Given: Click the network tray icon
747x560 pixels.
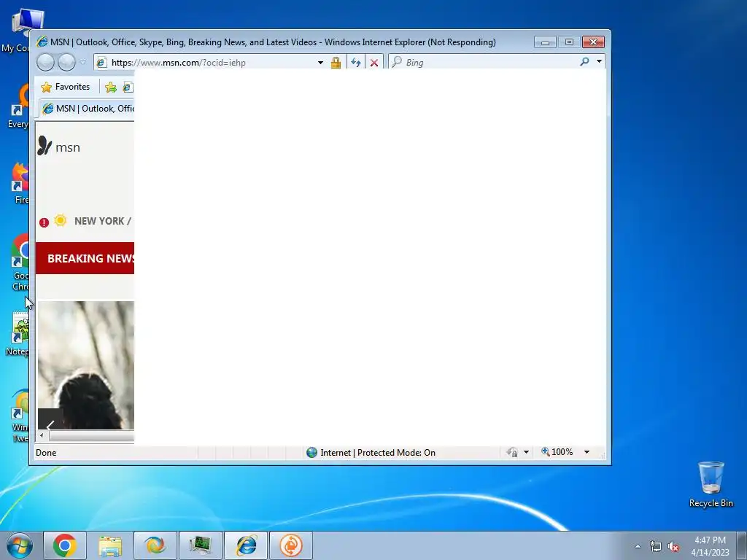Looking at the screenshot, I should point(656,546).
